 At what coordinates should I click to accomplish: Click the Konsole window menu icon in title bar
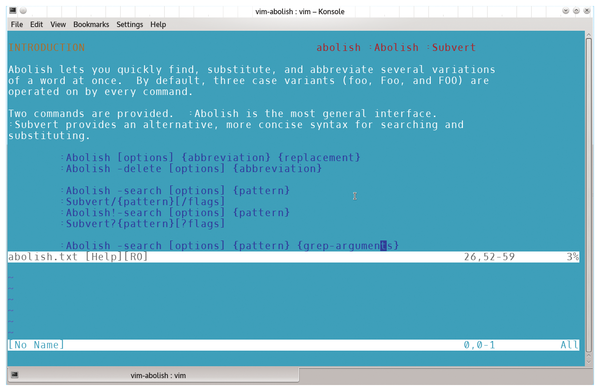coord(13,10)
